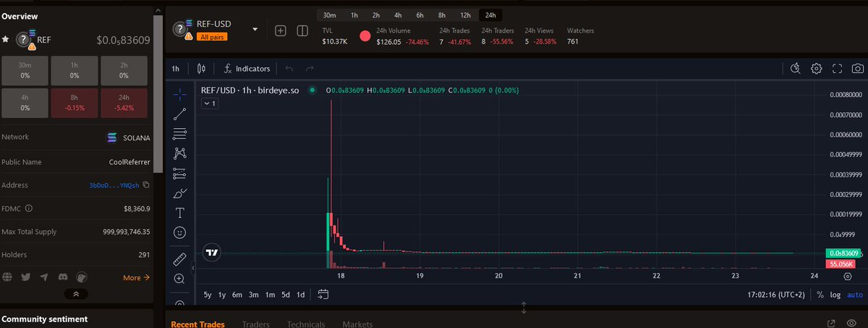Open the 1h chart interval dropdown
The image size is (868, 328).
tap(176, 69)
